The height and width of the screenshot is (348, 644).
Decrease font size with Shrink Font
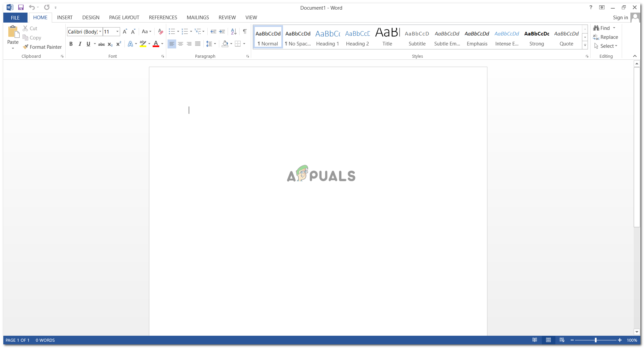[x=133, y=32]
